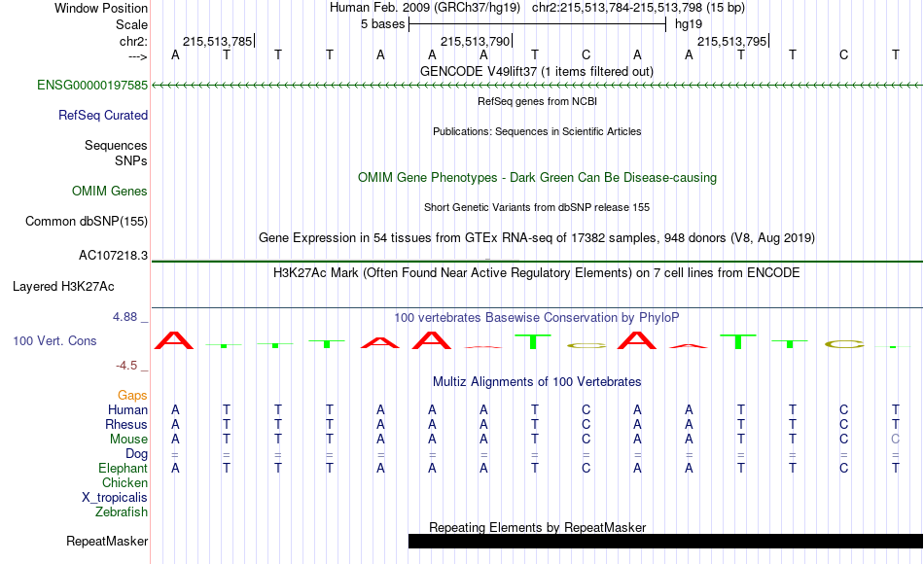Click Publications: Sequences in Scientific Articles title
Screen dimensions: 924x564
click(537, 131)
